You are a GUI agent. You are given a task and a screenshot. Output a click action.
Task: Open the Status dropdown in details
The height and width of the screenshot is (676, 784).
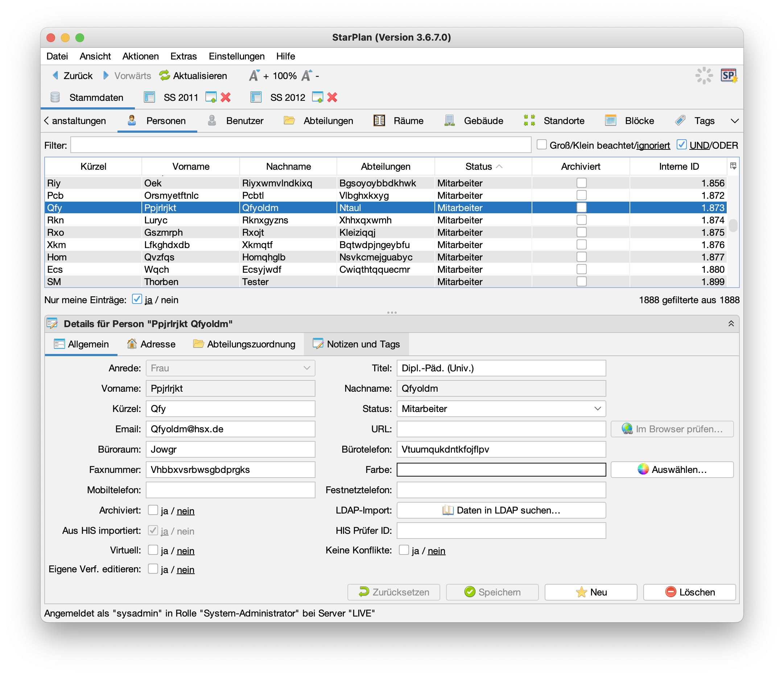(x=501, y=409)
